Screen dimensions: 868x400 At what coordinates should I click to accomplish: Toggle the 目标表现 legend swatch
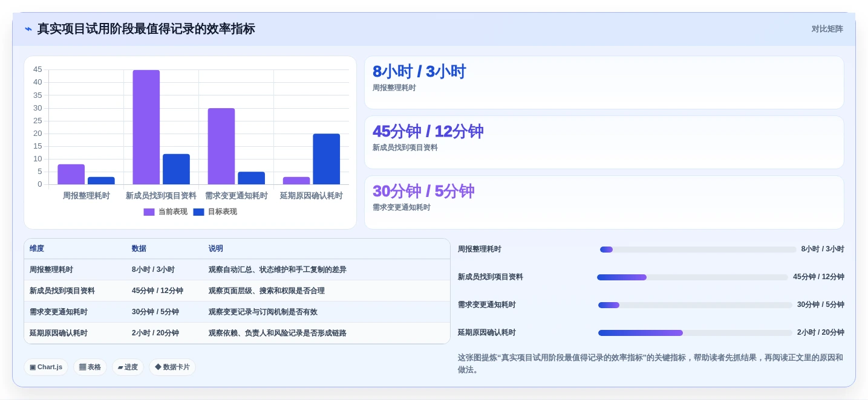tap(198, 212)
